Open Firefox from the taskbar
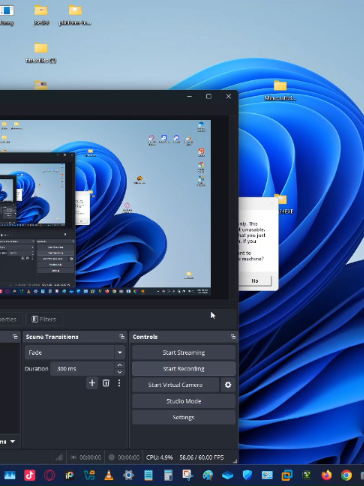The width and height of the screenshot is (364, 486). 327,475
